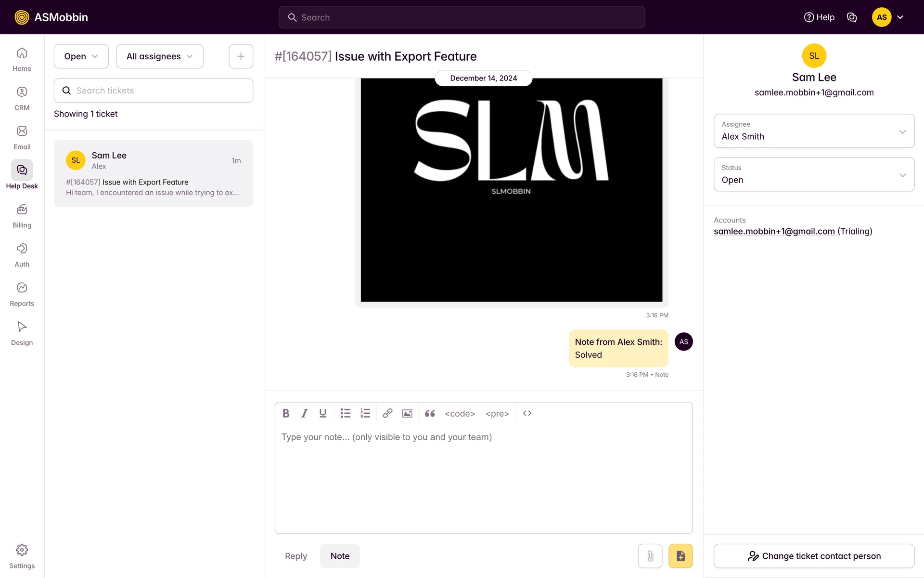Insert a link in the note

pyautogui.click(x=387, y=413)
